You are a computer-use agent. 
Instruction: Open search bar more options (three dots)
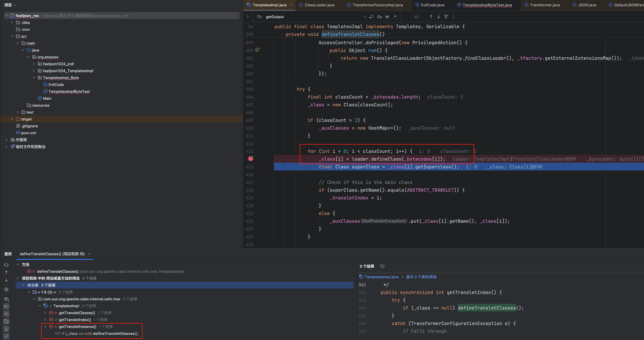click(x=454, y=17)
